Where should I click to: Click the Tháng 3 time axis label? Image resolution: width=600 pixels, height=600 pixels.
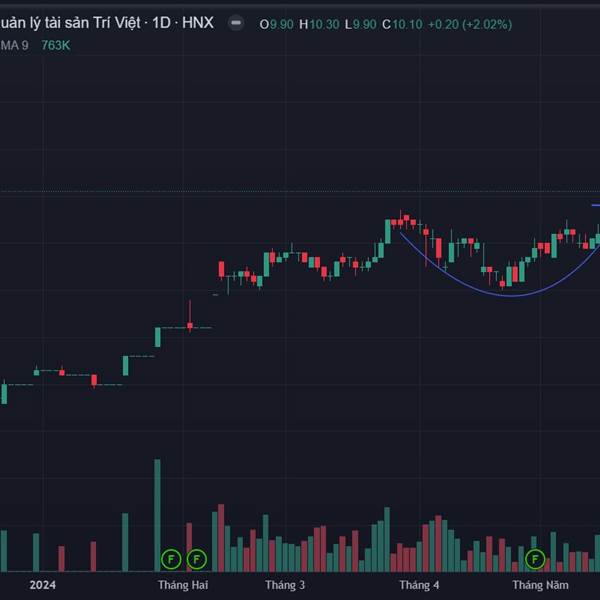pos(285,585)
